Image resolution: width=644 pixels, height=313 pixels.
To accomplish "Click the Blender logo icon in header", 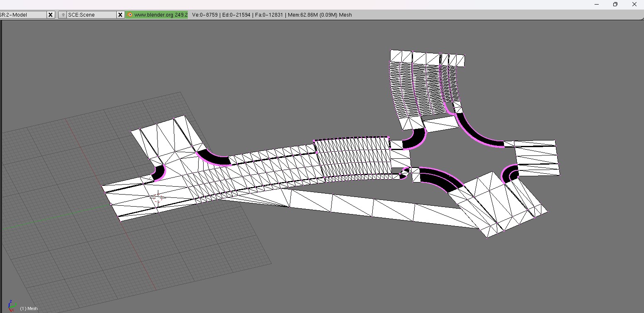I will tap(130, 15).
